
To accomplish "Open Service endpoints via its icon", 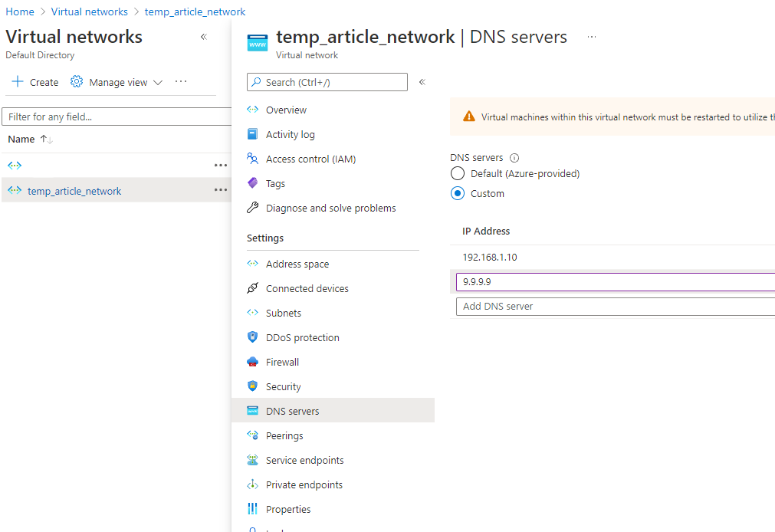I will point(253,460).
